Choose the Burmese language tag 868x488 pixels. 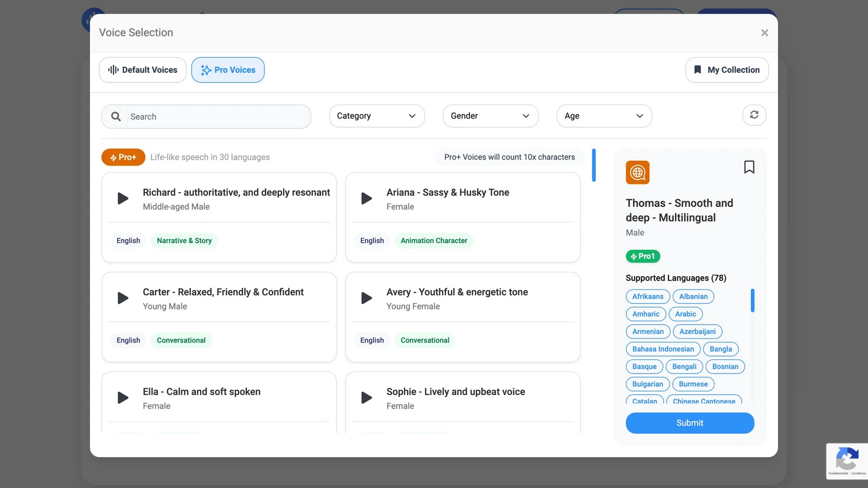click(x=693, y=384)
